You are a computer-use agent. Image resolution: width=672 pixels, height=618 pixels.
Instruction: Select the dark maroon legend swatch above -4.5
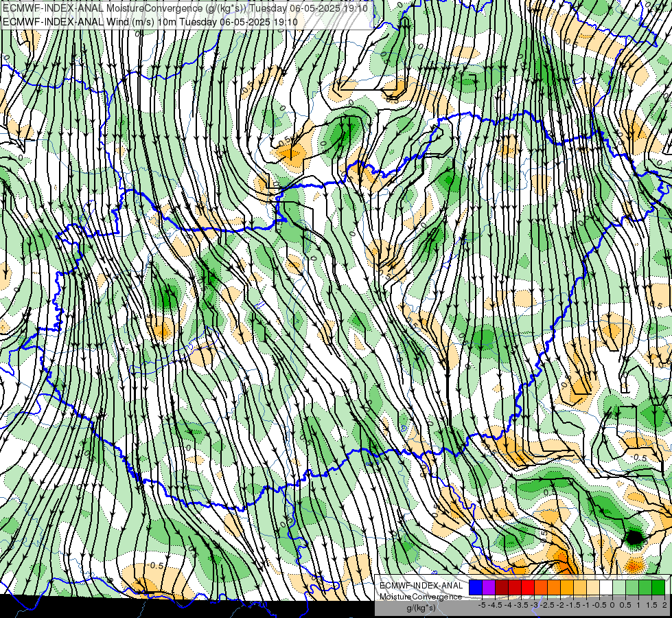[502, 587]
